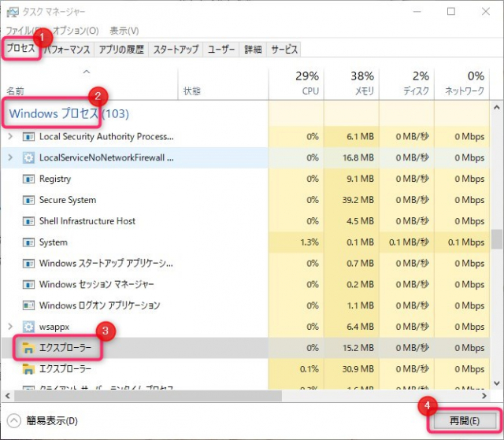504x440 pixels.
Task: Click icon of Windows スタートアップ アプリケーション
Action: [x=28, y=264]
